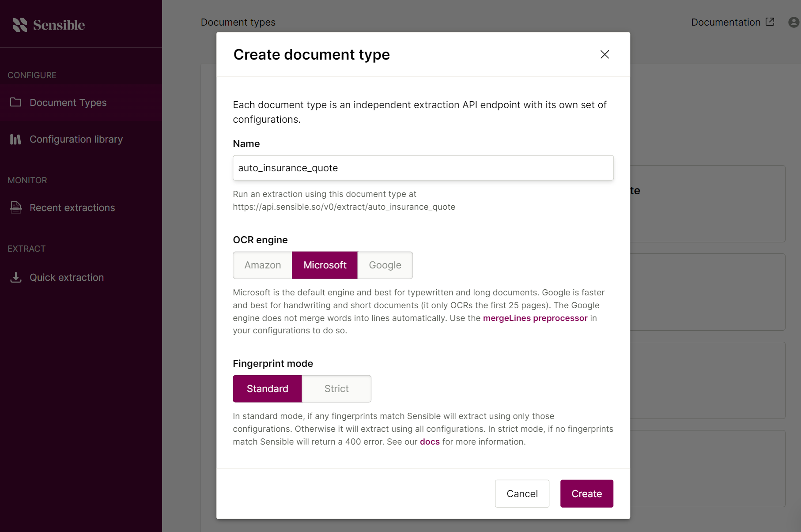Click the Create document type title

tap(311, 54)
